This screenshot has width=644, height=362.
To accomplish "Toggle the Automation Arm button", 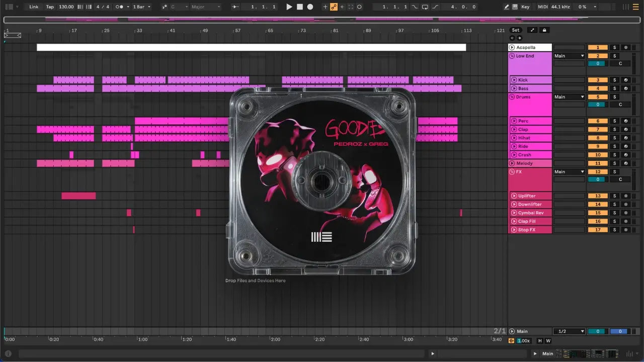I will click(x=333, y=7).
